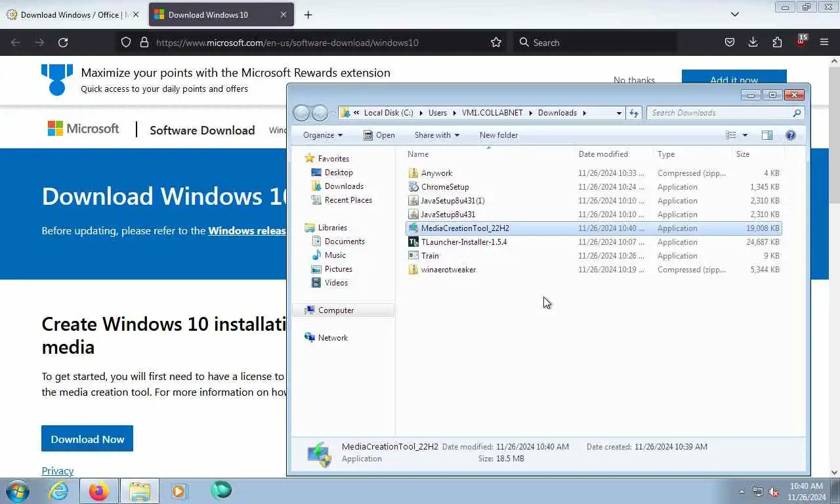This screenshot has height=504, width=840.
Task: Sort by Date modified column header
Action: (614, 154)
